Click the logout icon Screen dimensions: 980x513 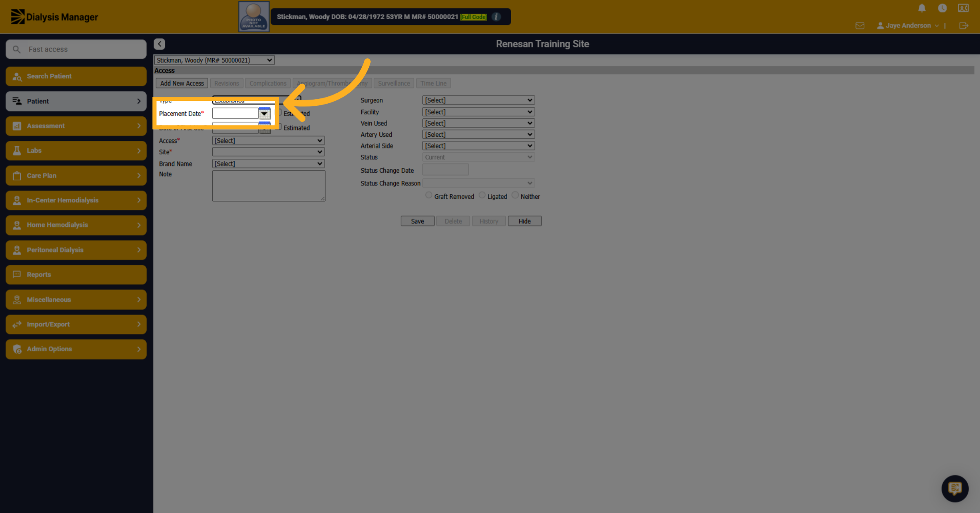coord(964,25)
